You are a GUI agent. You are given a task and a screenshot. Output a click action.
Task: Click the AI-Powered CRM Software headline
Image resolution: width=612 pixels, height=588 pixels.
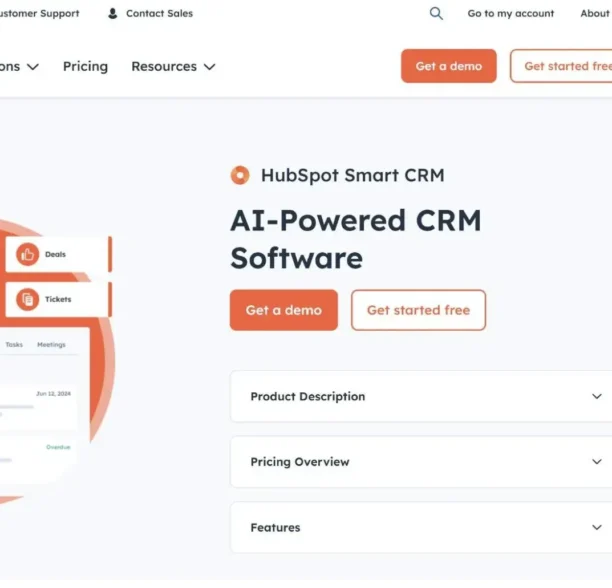coord(356,240)
